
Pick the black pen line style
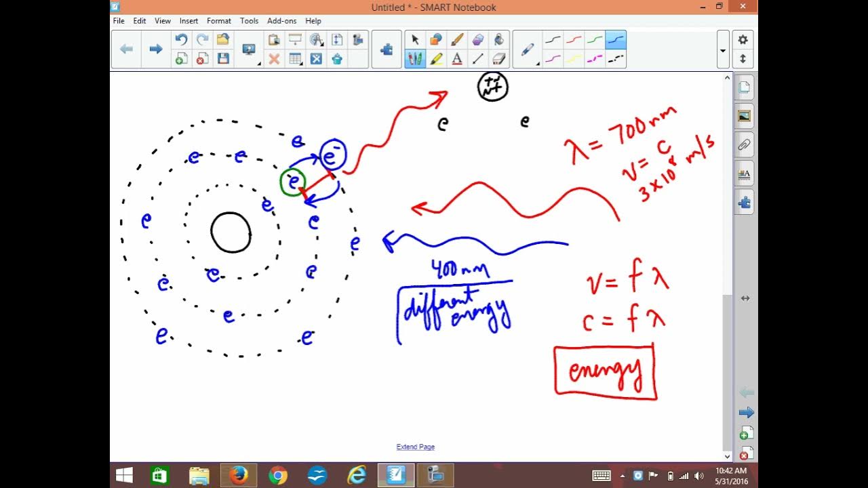[x=553, y=40]
